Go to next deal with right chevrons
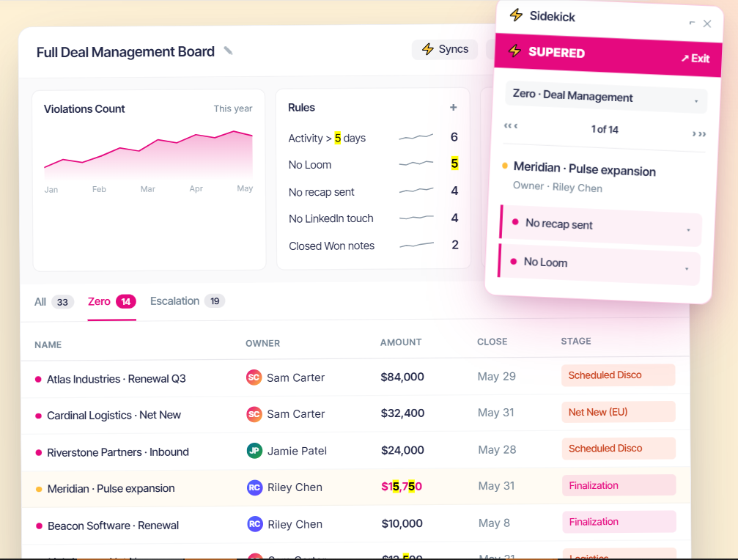 (699, 134)
